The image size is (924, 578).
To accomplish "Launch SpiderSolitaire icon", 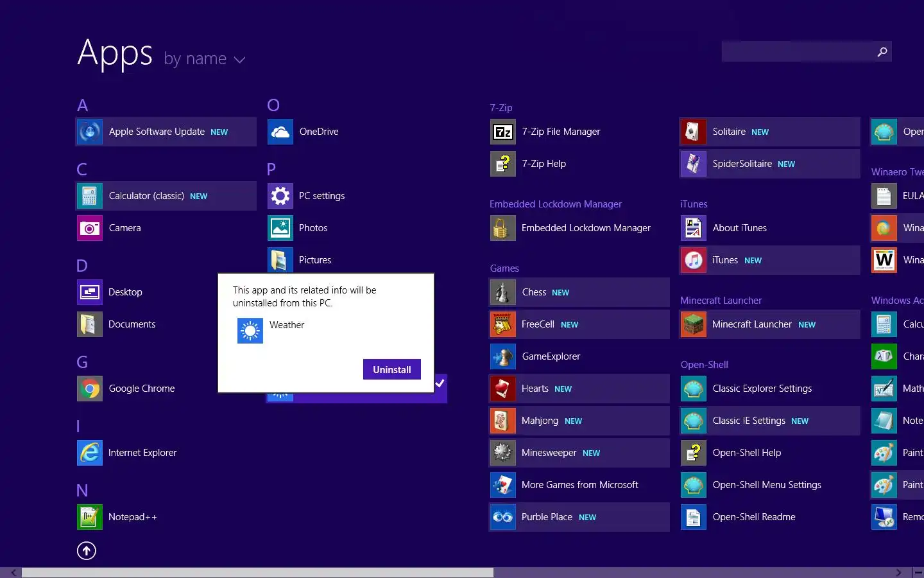I will click(694, 164).
